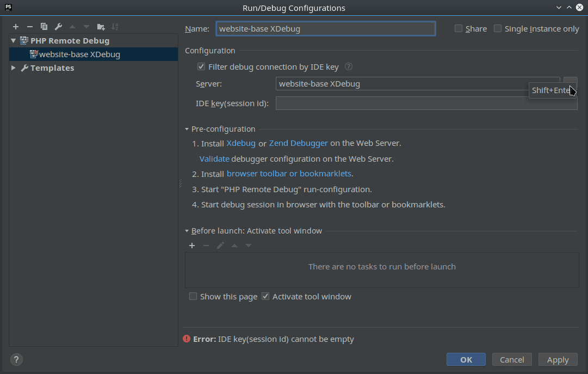Open the Zend Debugger link
This screenshot has height=374, width=588.
299,143
